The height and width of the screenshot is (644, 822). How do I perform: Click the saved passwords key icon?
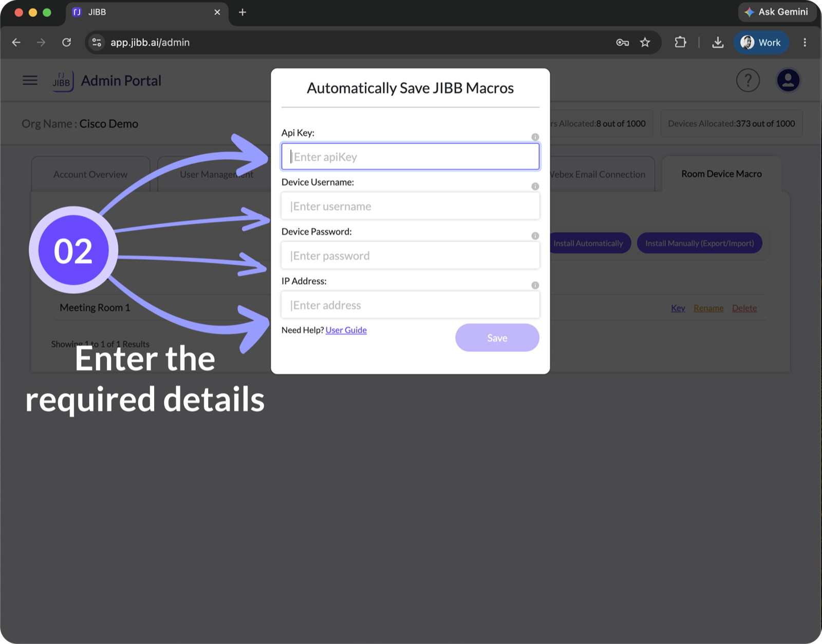622,43
